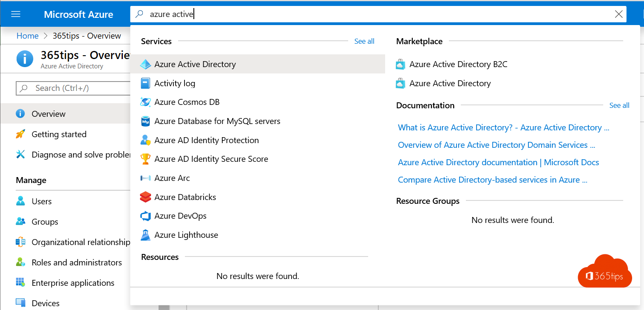
Task: Click the Organizational relationships icon
Action: pyautogui.click(x=20, y=242)
